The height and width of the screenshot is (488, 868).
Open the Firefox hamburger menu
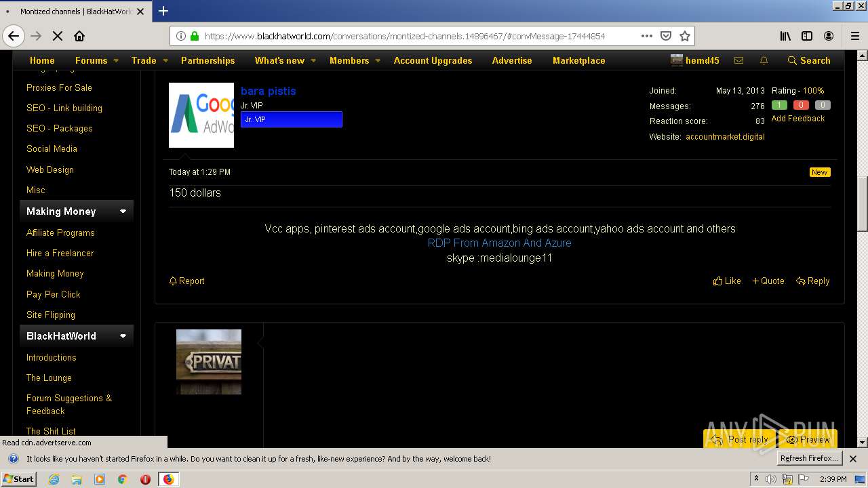[x=855, y=36]
